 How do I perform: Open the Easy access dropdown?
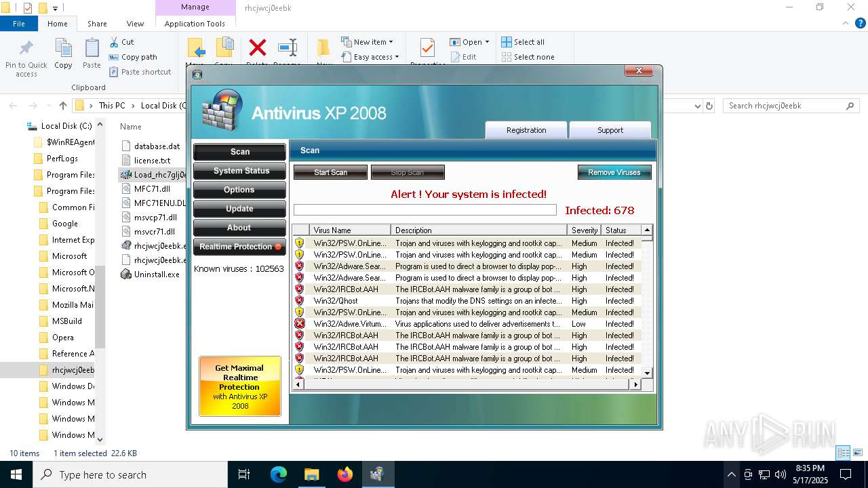370,57
